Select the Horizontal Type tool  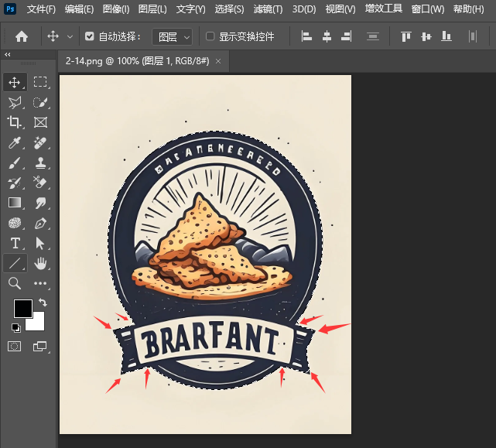15,244
